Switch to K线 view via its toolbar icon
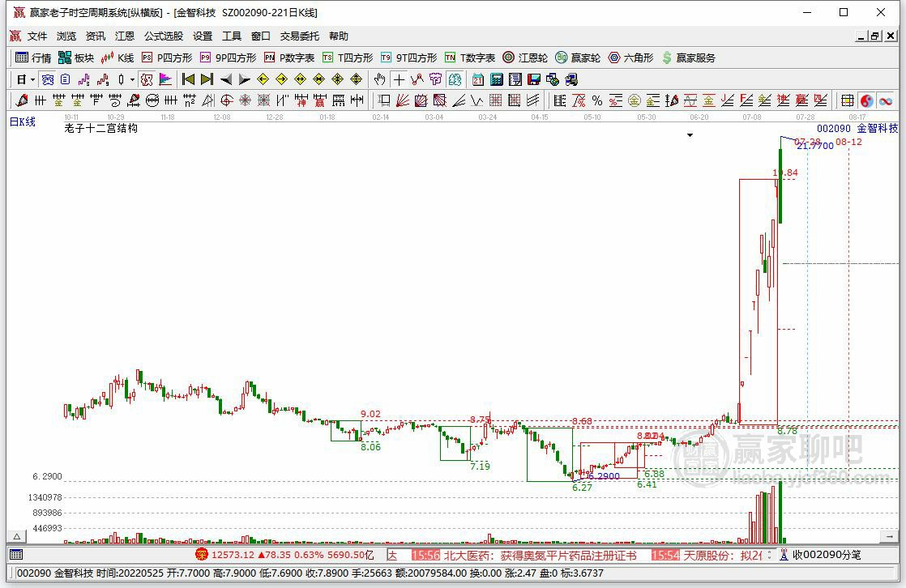The image size is (906, 588). pos(105,58)
